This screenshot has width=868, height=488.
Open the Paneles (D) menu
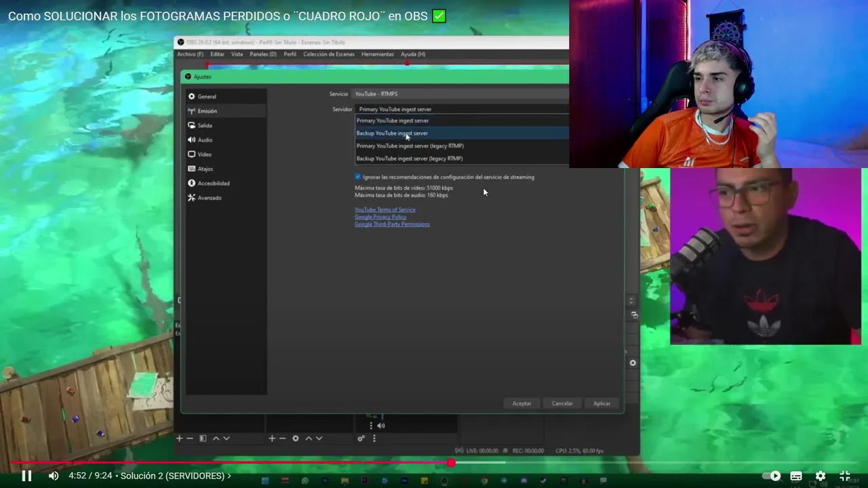pos(263,54)
